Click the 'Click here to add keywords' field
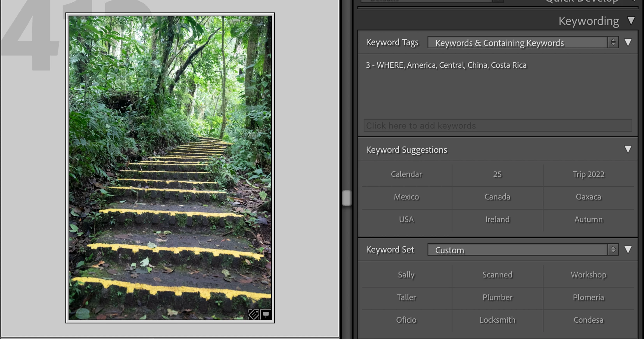 click(x=498, y=125)
